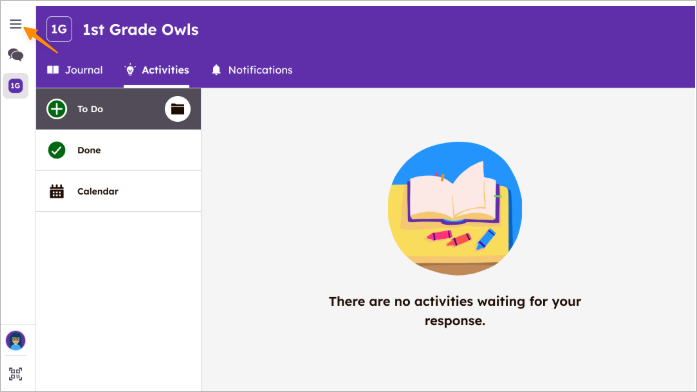Open the Calendar view
Image resolution: width=697 pixels, height=392 pixels.
(x=118, y=192)
